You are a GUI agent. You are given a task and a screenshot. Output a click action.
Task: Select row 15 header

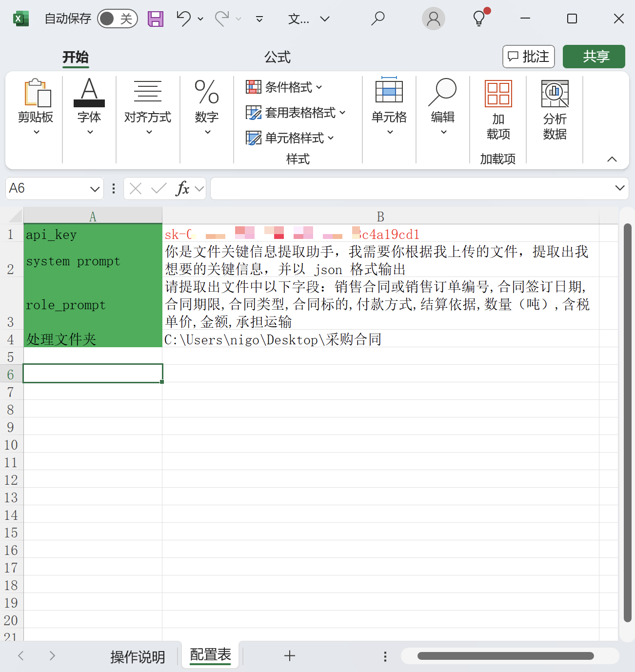[11, 533]
